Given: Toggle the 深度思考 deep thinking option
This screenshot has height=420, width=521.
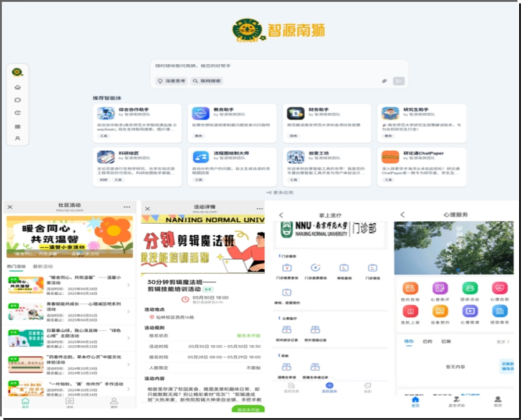Looking at the screenshot, I should [x=171, y=81].
